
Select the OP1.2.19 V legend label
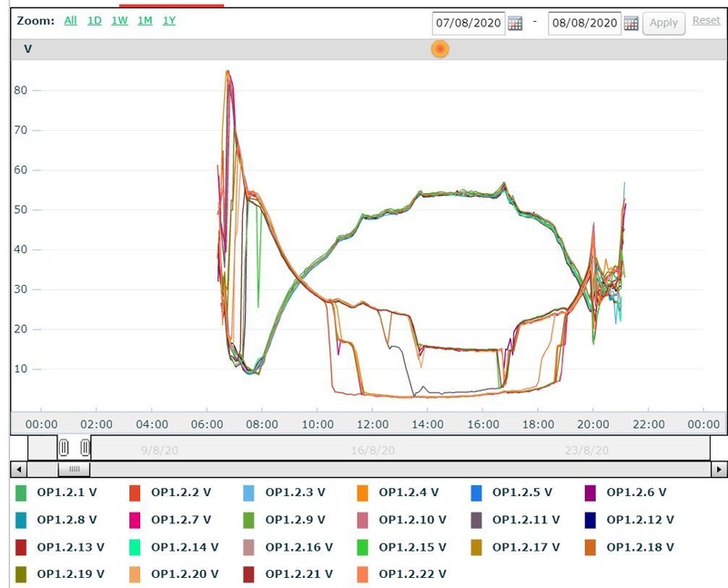[x=71, y=574]
